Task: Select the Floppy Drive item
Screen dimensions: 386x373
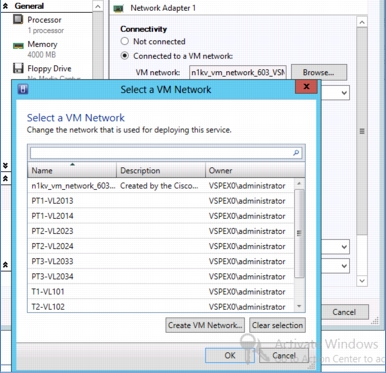Action: (49, 69)
